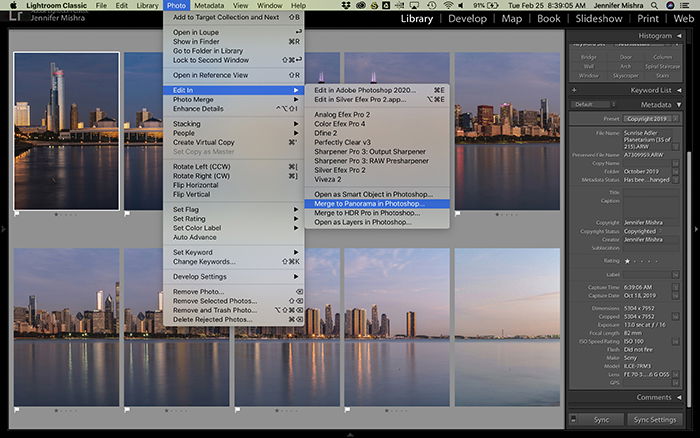
Task: Switch to the Develop module
Action: pos(467,19)
